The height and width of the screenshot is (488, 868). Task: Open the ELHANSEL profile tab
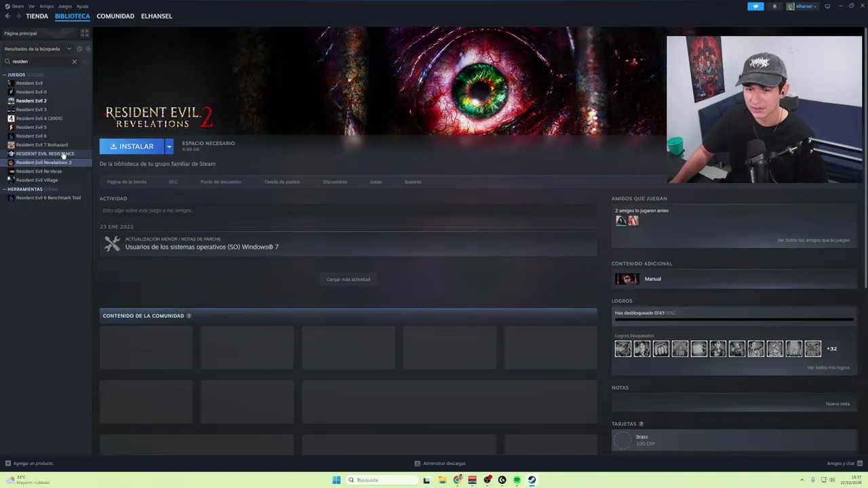pyautogui.click(x=157, y=16)
